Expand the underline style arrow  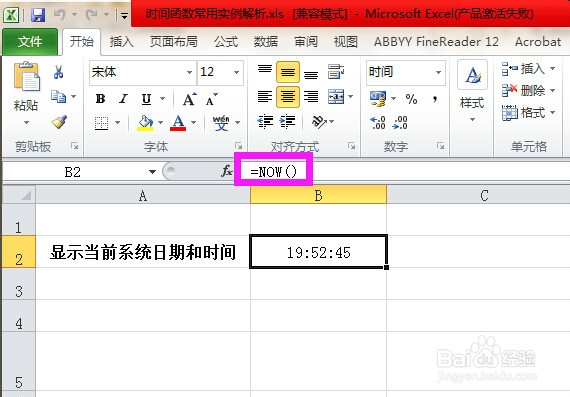162,99
